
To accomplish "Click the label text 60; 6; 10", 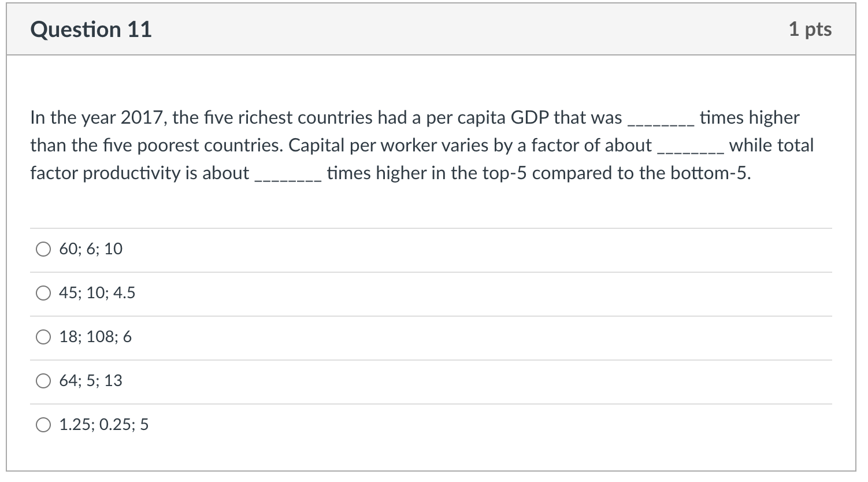I will (x=90, y=249).
